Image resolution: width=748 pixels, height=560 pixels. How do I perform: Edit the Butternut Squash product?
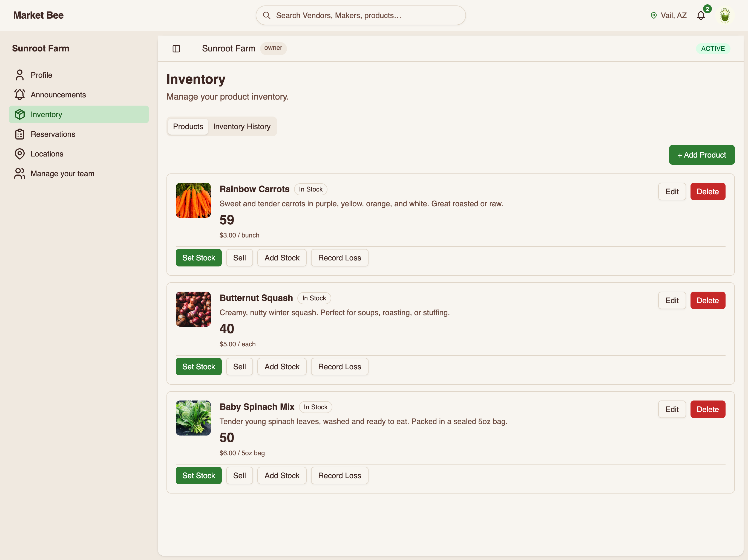[672, 300]
